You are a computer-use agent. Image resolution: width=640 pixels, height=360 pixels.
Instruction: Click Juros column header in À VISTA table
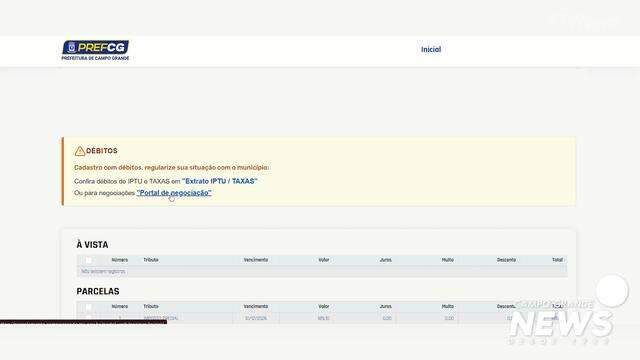click(x=386, y=260)
